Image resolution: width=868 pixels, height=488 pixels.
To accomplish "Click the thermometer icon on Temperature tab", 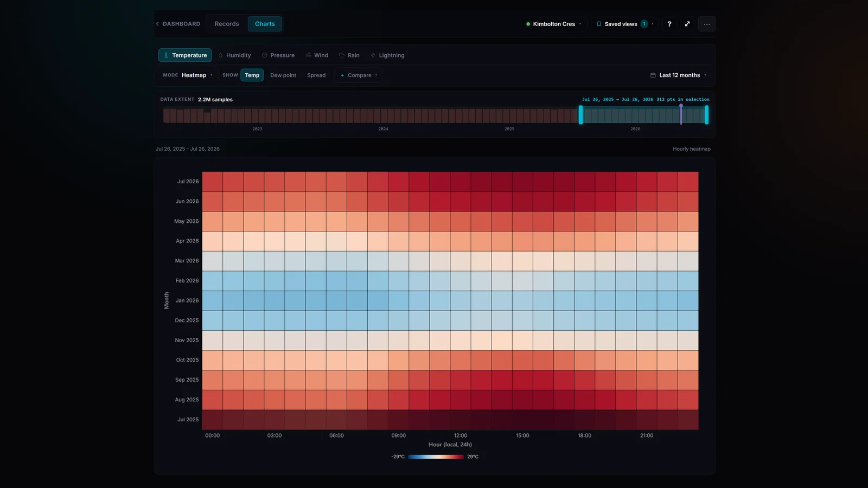I will pos(166,55).
